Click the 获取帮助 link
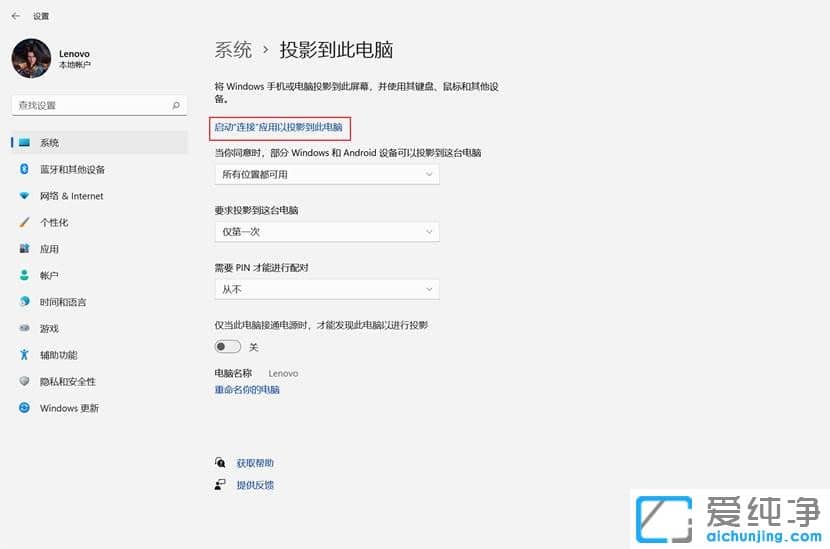Image resolution: width=830 pixels, height=549 pixels. [x=255, y=463]
